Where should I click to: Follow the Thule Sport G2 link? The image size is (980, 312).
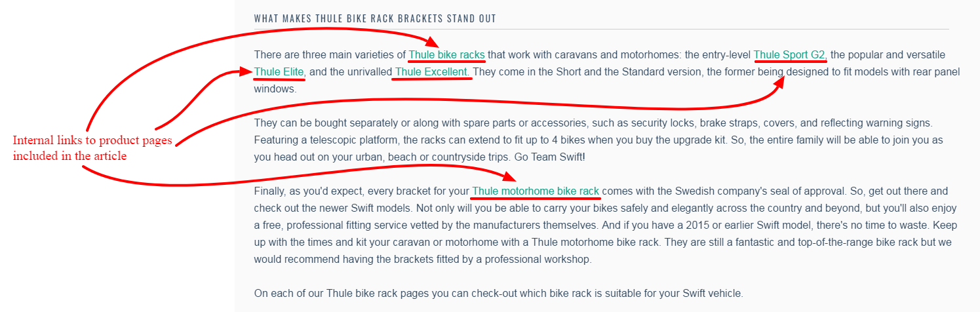pos(790,54)
